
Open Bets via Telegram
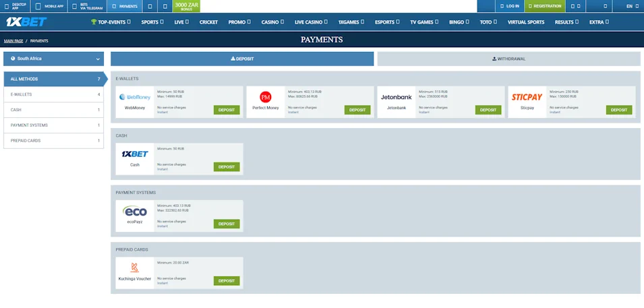click(87, 6)
